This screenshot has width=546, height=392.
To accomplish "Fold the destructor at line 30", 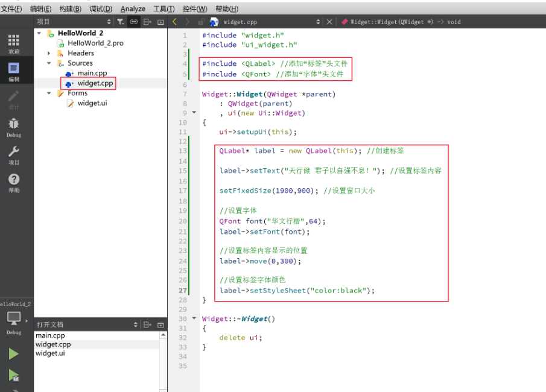I will [x=194, y=318].
